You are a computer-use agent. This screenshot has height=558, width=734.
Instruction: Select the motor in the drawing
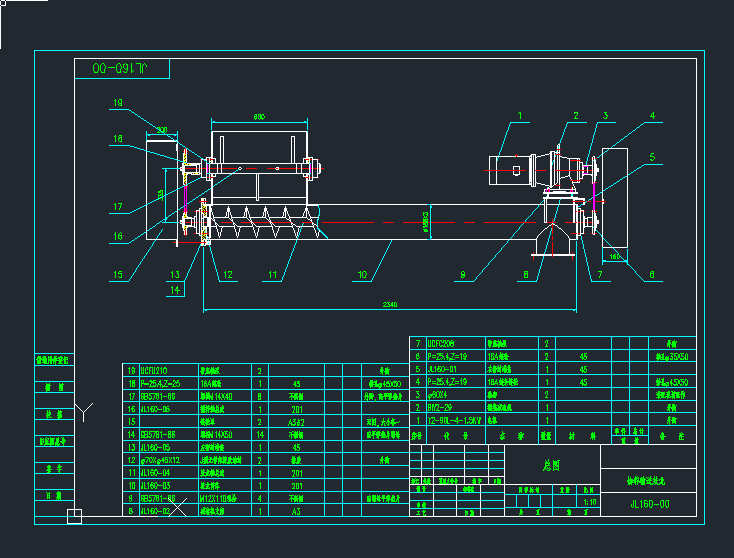point(514,169)
